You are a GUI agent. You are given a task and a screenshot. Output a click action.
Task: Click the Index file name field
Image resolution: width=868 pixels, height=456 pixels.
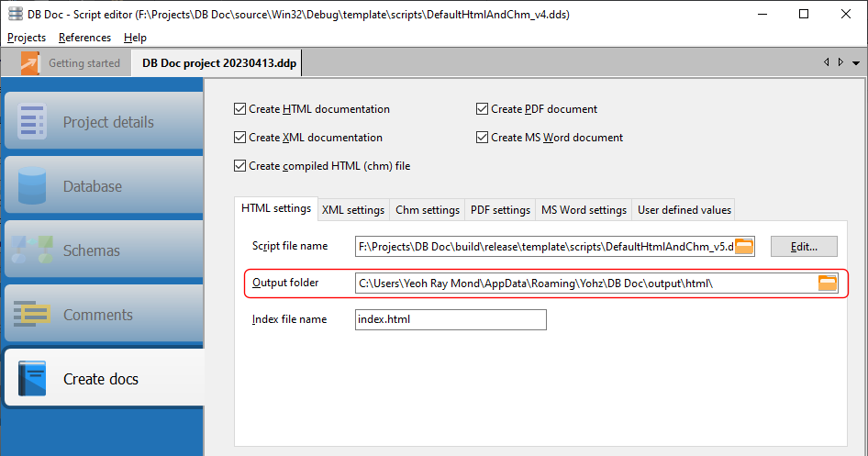[451, 319]
